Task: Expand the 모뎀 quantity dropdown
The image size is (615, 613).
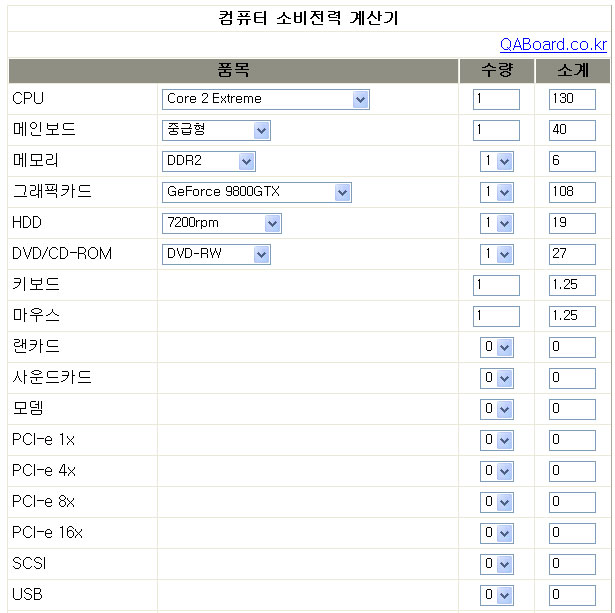Action: point(497,409)
